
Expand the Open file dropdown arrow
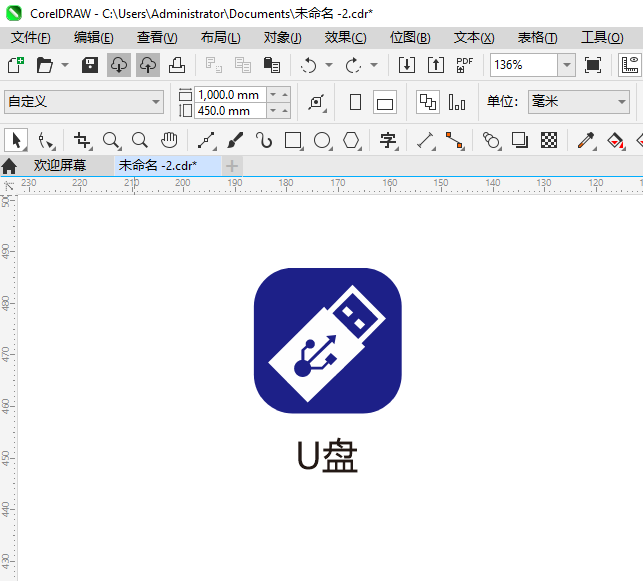[x=65, y=65]
